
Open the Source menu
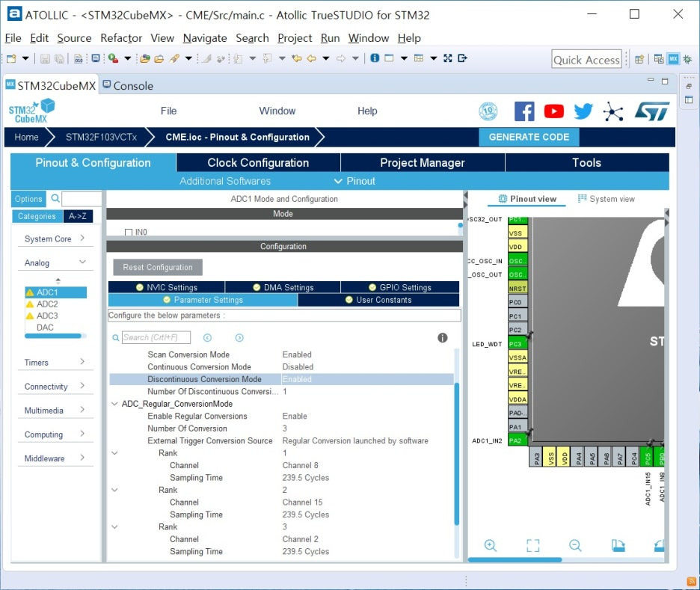click(x=74, y=38)
